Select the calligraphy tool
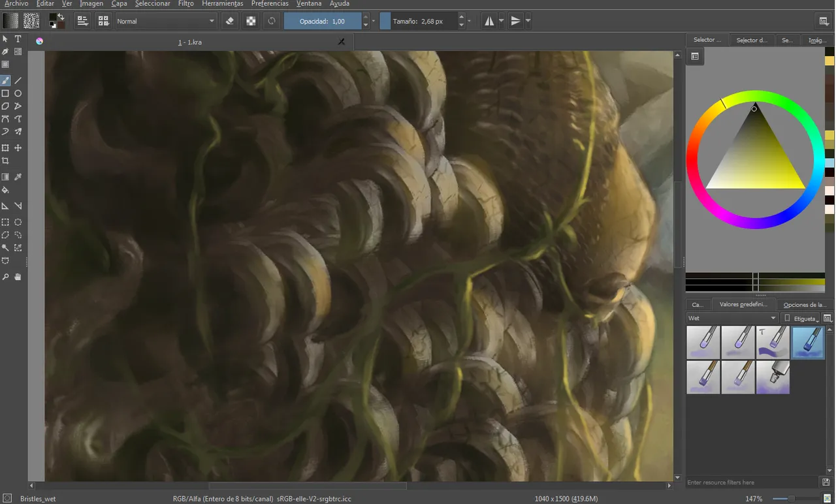The height and width of the screenshot is (504, 836). click(5, 52)
